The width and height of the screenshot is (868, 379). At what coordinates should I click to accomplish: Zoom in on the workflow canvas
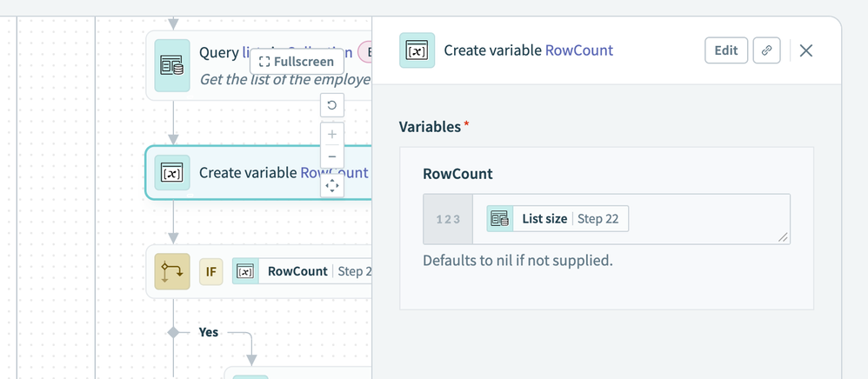tap(332, 135)
